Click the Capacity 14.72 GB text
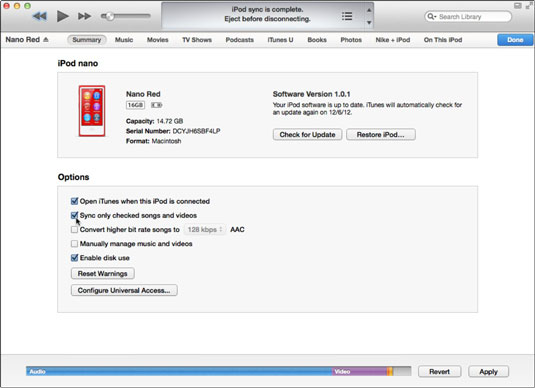Viewport: 535px width, 388px height. (x=155, y=121)
